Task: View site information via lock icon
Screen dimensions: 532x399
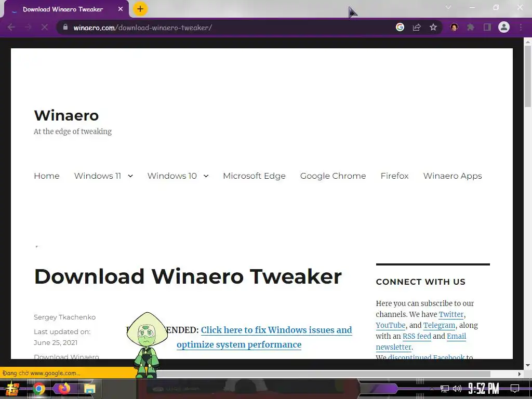Action: (65, 27)
